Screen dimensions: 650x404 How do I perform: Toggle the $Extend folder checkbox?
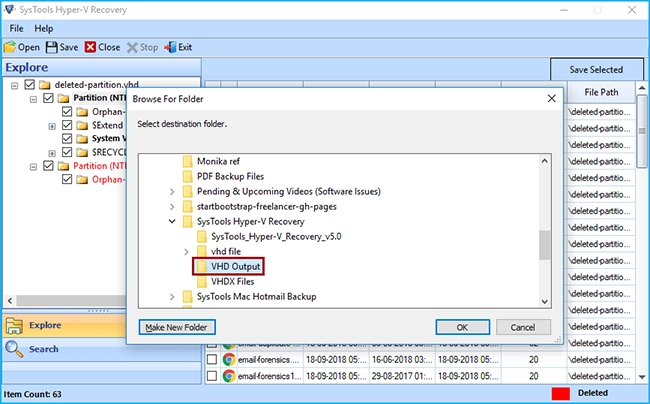67,125
